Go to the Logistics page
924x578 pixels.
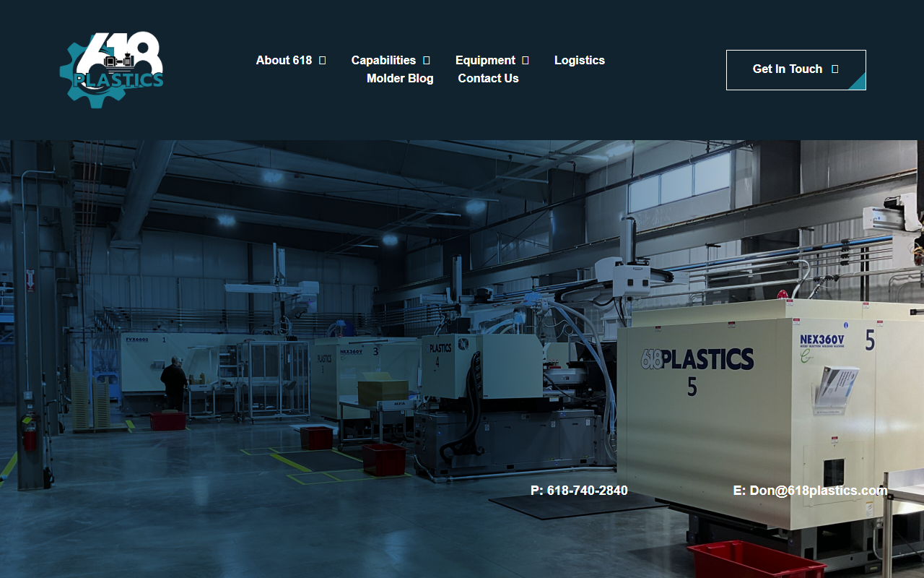pyautogui.click(x=580, y=60)
